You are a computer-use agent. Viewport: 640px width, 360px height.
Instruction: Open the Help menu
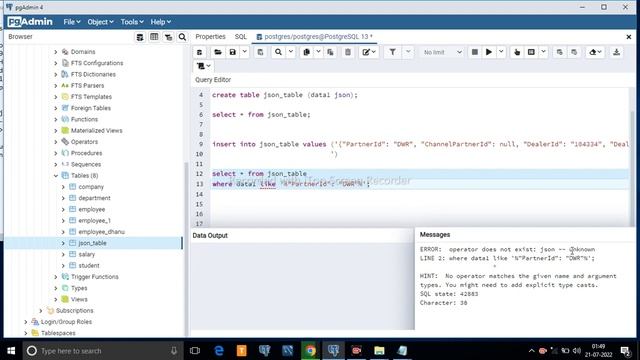(x=160, y=22)
